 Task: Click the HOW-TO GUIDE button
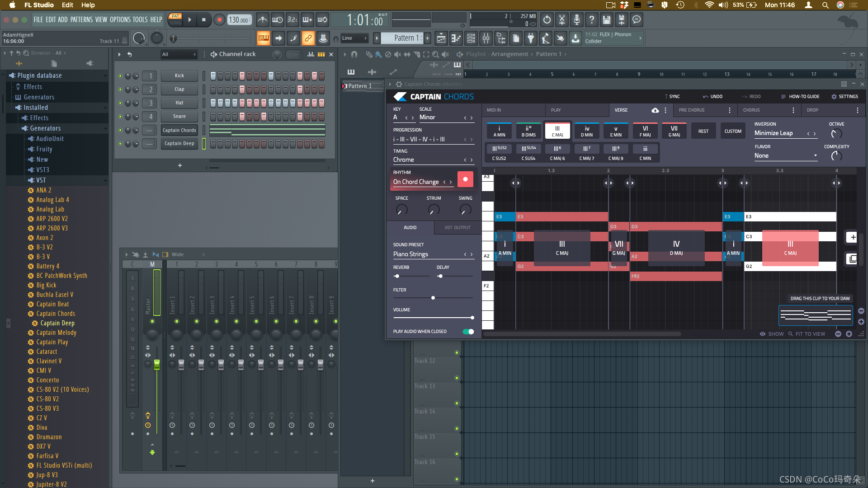[x=800, y=97]
